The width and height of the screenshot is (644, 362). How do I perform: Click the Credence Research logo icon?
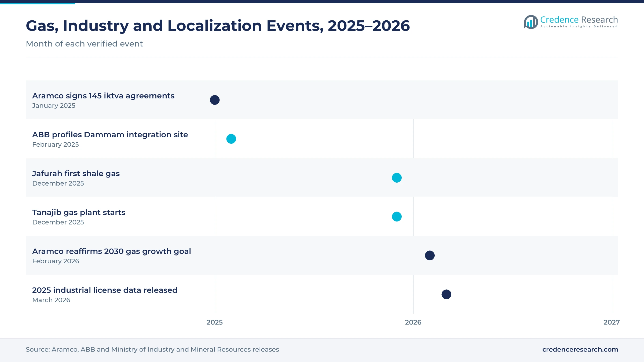531,22
